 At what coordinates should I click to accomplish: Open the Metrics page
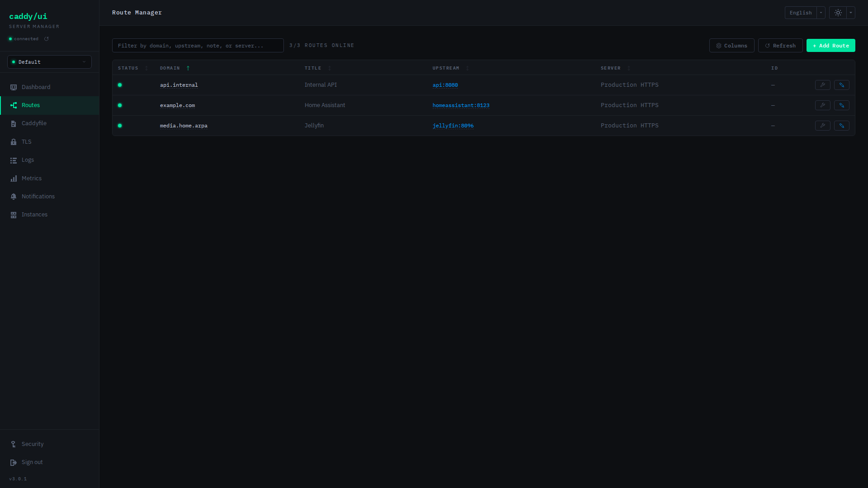click(x=50, y=178)
